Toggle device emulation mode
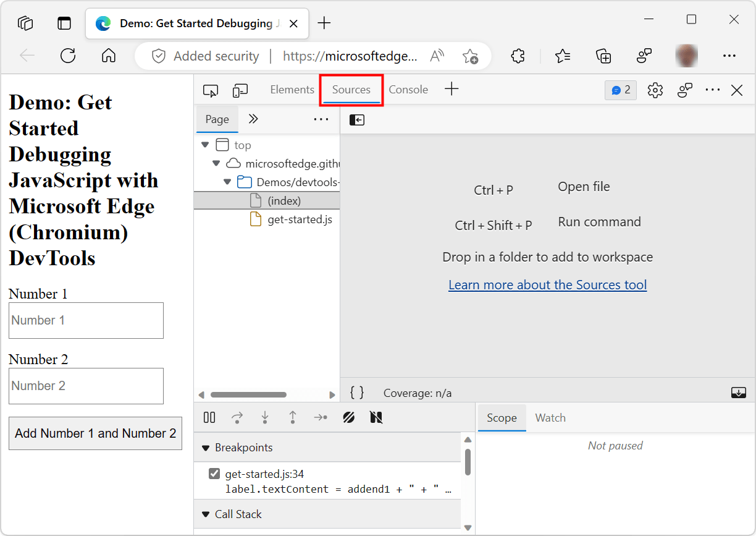756x536 pixels. [240, 90]
